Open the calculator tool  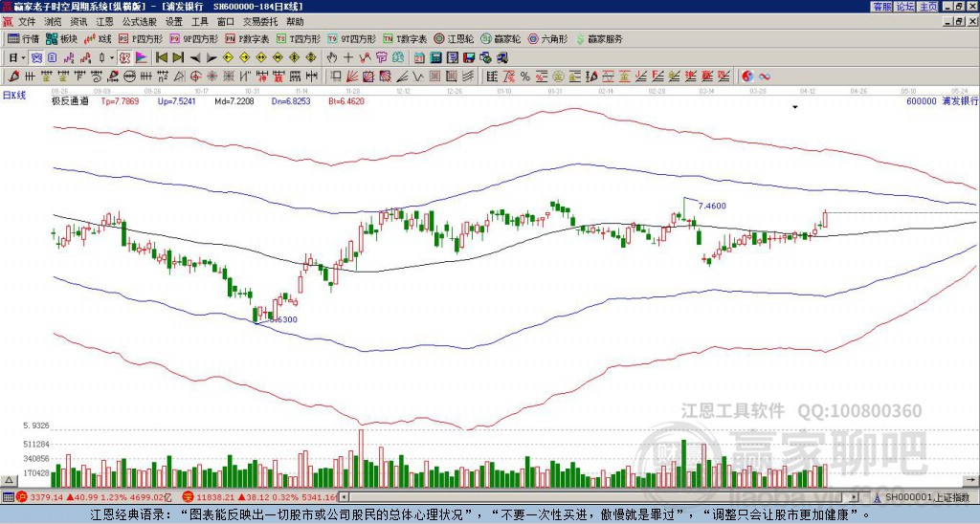[435, 58]
